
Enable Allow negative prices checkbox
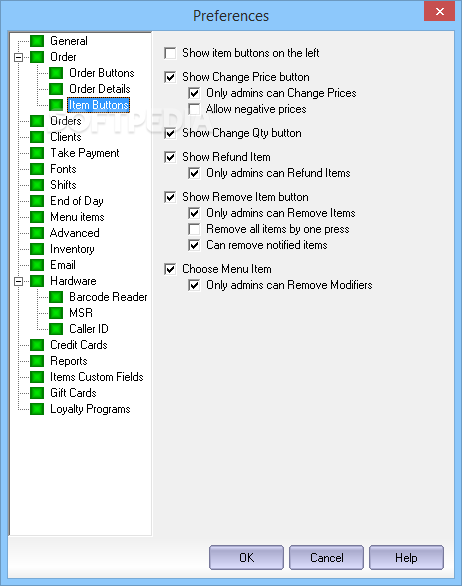pyautogui.click(x=194, y=109)
